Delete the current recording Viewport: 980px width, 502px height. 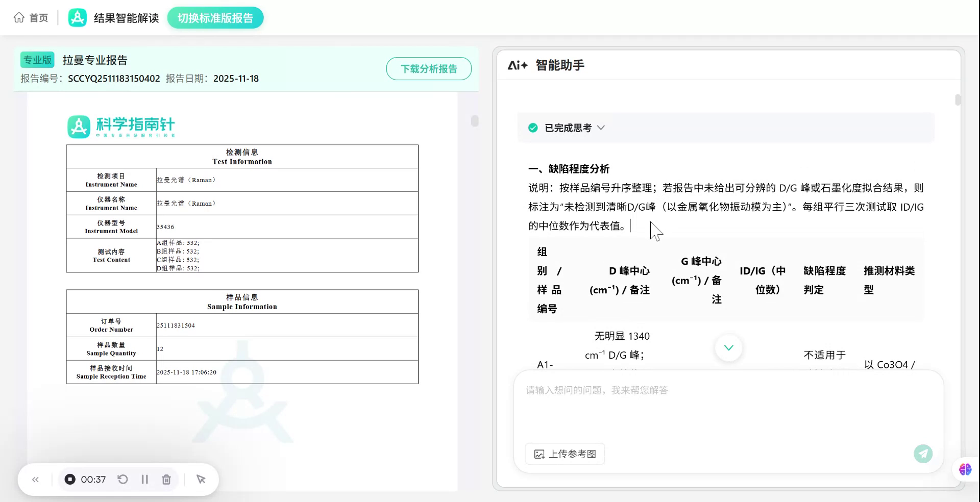(x=166, y=479)
